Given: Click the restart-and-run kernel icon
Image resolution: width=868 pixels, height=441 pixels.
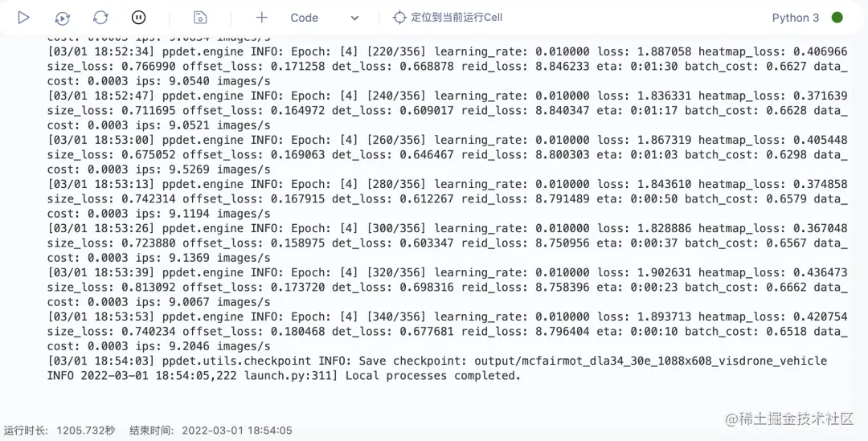Looking at the screenshot, I should (62, 18).
